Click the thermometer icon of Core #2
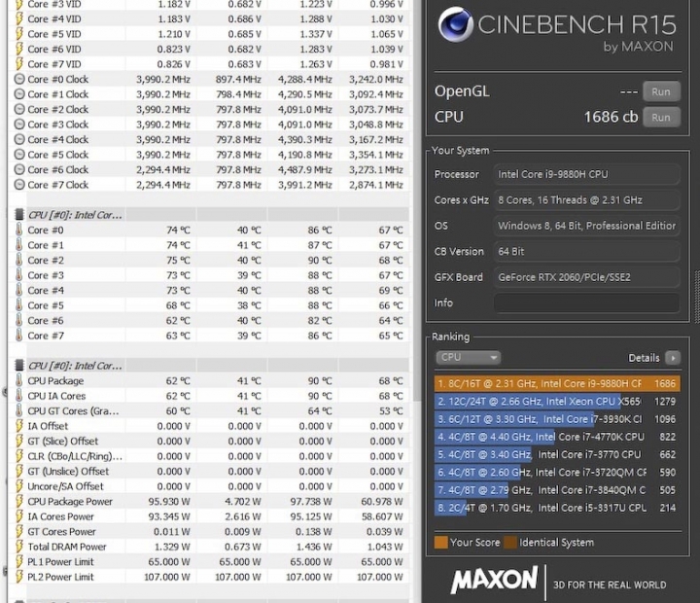 click(x=18, y=261)
